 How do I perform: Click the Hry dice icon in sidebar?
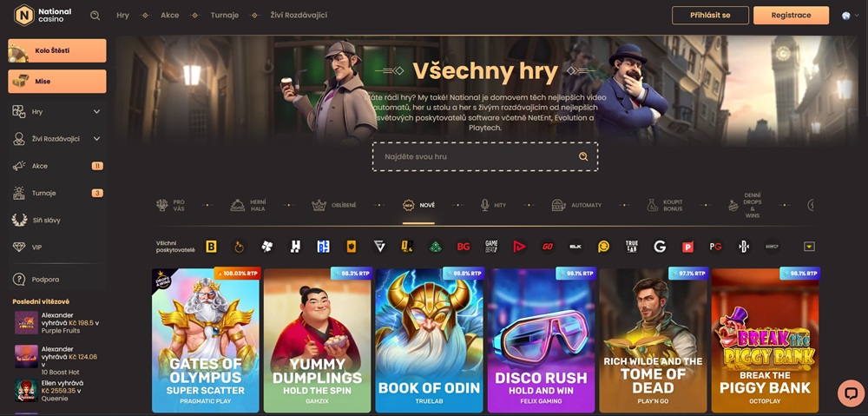19,111
